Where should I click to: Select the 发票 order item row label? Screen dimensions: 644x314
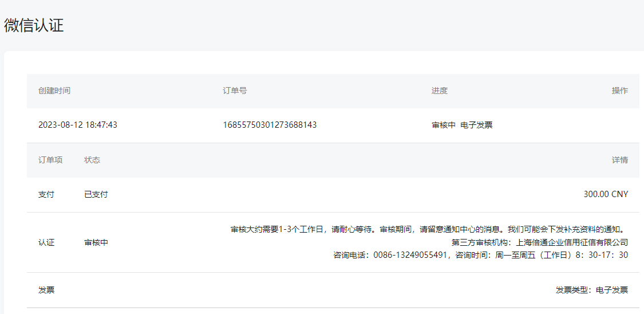click(x=46, y=290)
